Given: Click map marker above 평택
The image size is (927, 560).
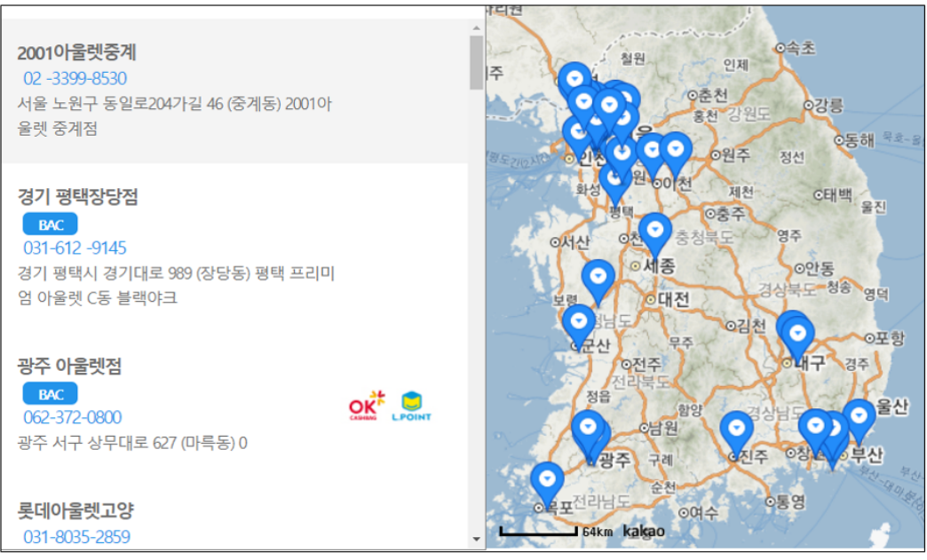Looking at the screenshot, I should click(614, 185).
